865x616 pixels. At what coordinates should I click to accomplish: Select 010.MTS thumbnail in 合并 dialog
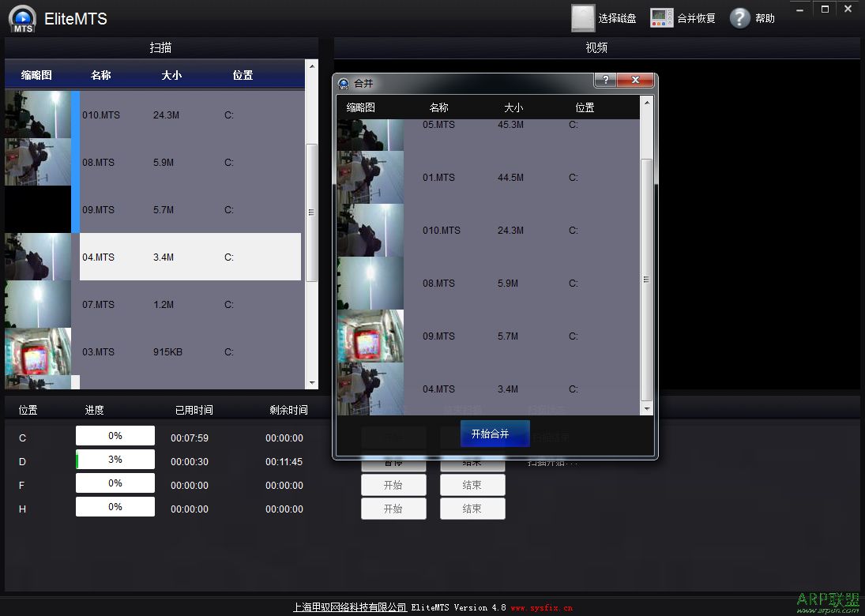pyautogui.click(x=370, y=231)
